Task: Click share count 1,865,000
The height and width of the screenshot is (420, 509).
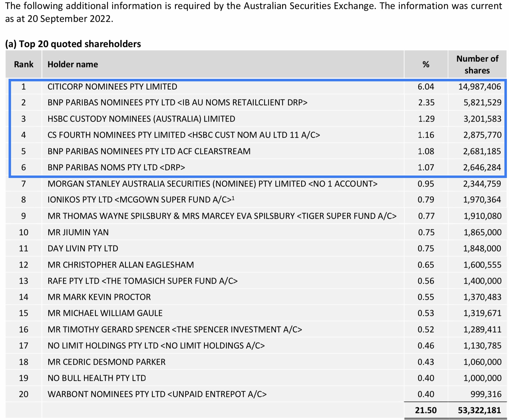Action: [x=482, y=232]
